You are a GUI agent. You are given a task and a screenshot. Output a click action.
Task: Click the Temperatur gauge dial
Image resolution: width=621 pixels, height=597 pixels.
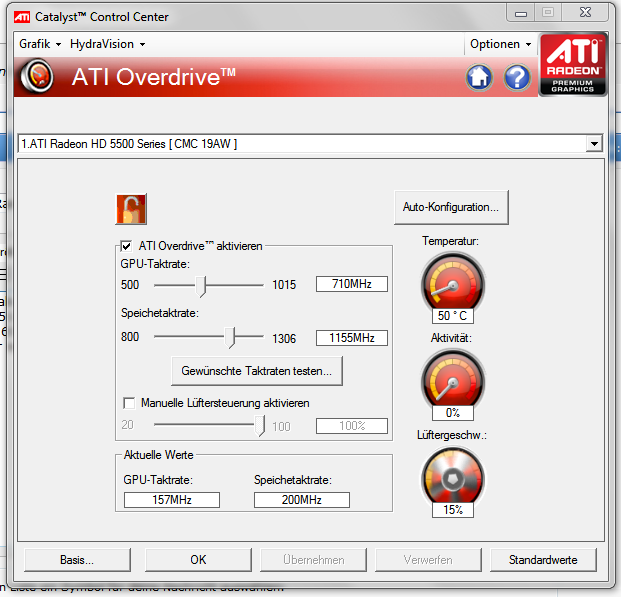tap(453, 283)
